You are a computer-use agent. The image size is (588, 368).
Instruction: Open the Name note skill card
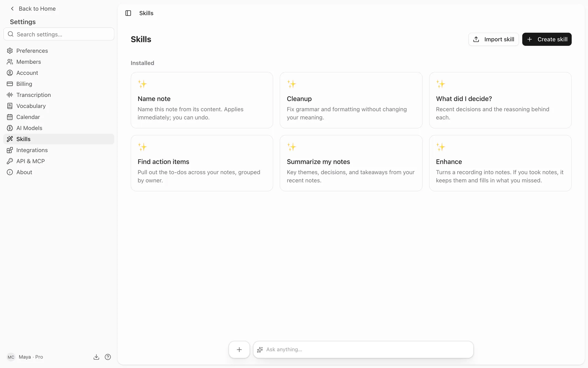point(202,100)
